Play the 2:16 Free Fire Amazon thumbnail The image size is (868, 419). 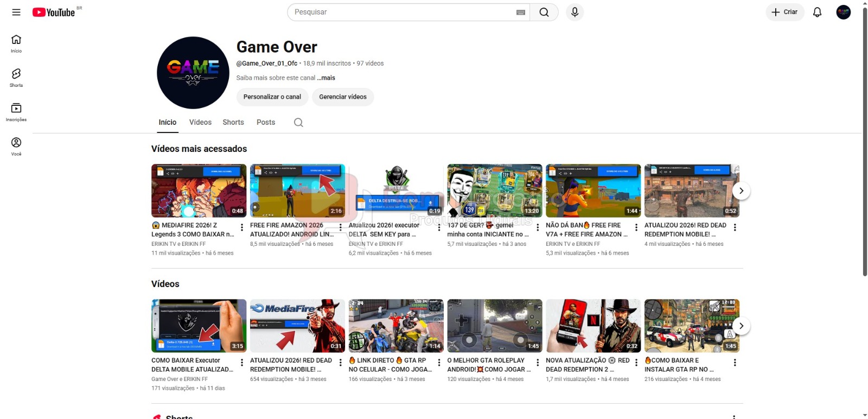click(x=297, y=191)
